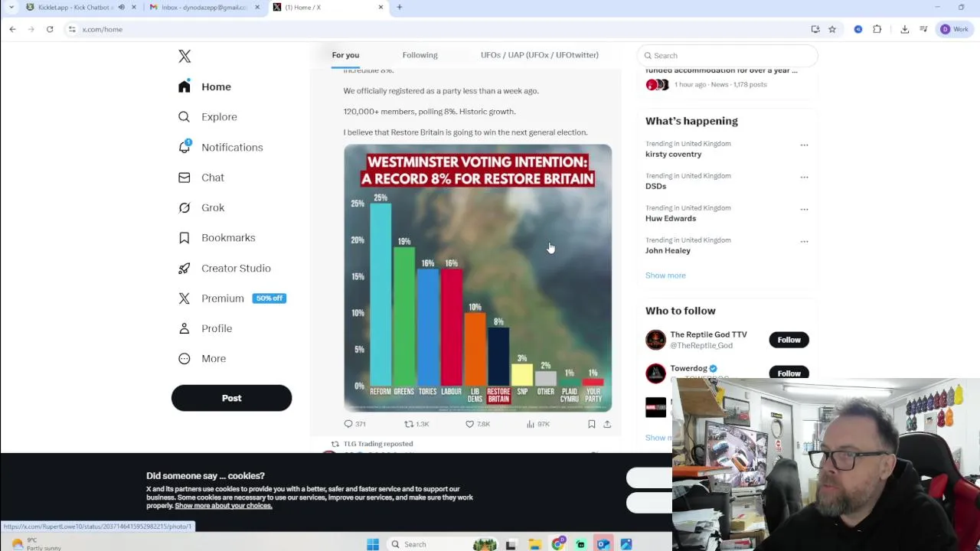Open the More menu in sidebar
The height and width of the screenshot is (551, 980).
[202, 358]
